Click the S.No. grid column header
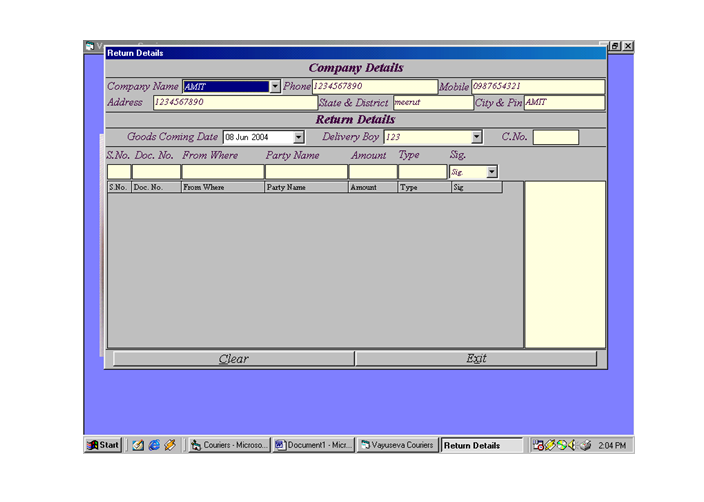Viewport: 704px width, 502px height. tap(119, 187)
